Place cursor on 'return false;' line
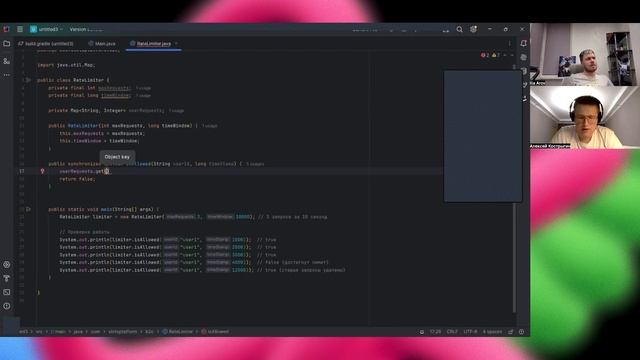The width and height of the screenshot is (640, 360). pos(77,179)
